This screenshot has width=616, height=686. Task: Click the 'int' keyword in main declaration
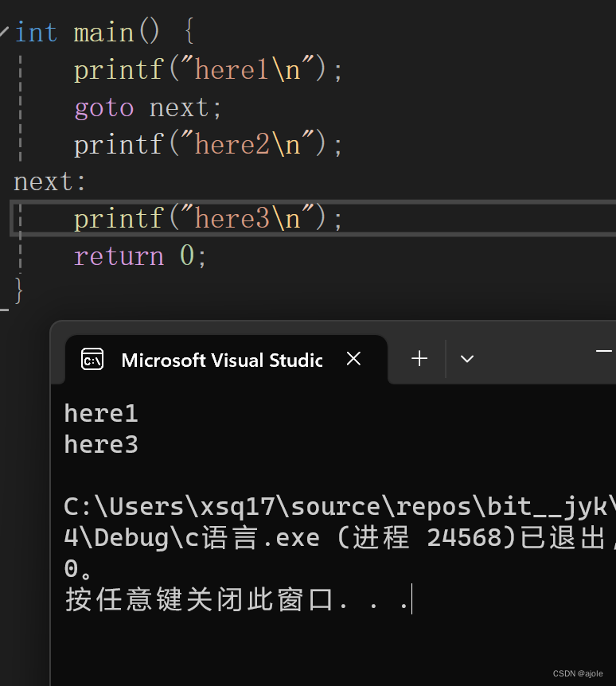coord(36,33)
